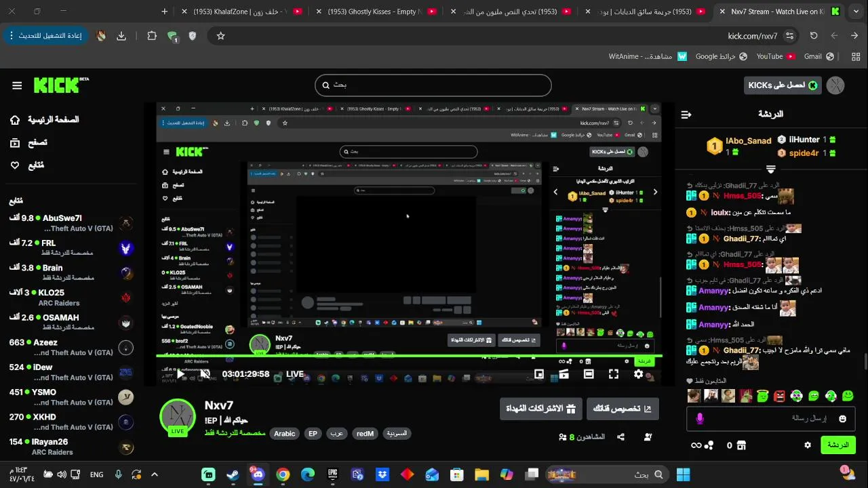Select the YSMO channel text

click(x=44, y=392)
